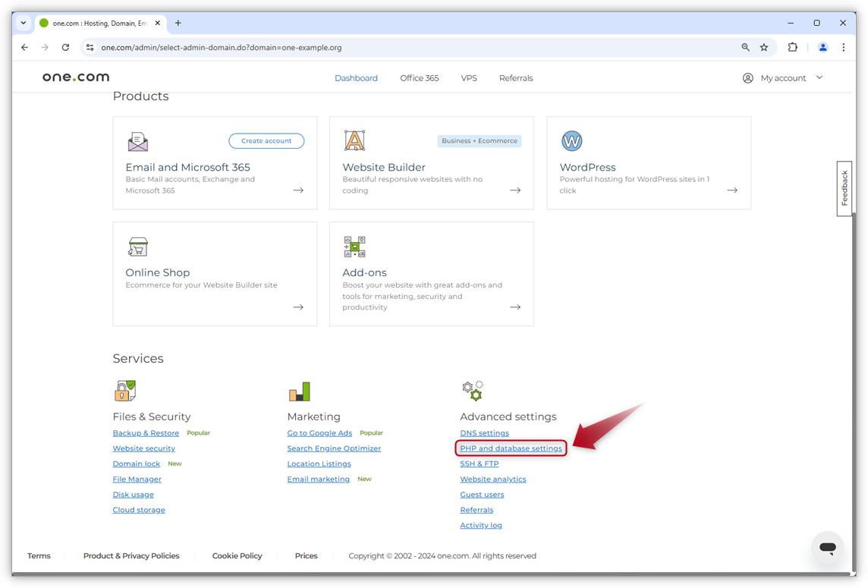Open the DNS settings link
Viewport: 868px width, 588px height.
tap(484, 432)
